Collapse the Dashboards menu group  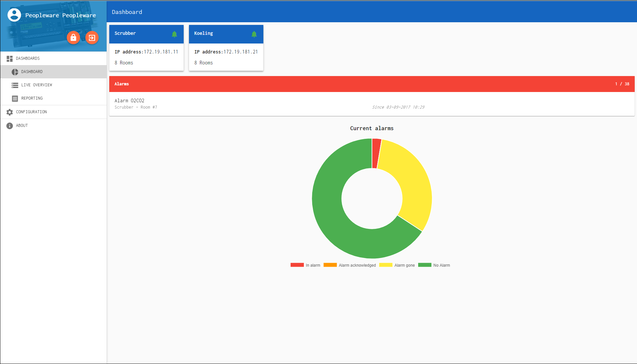tap(28, 58)
